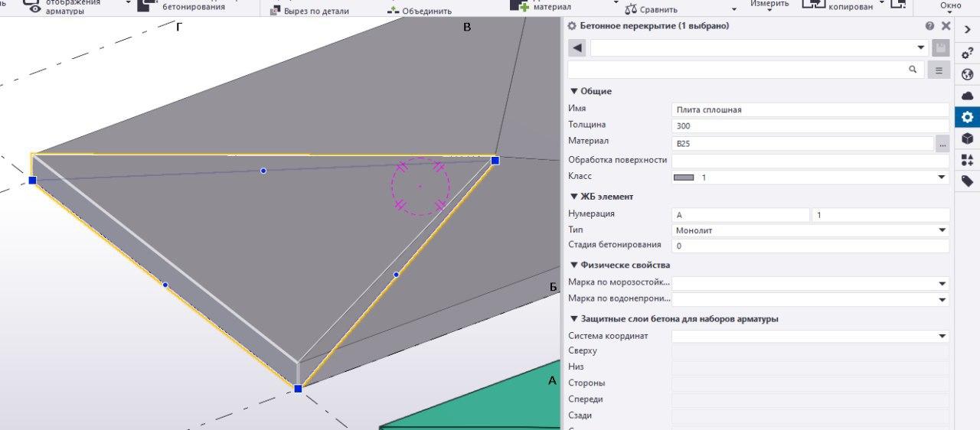
Task: Open the saved properties dropdown at the pane top
Action: click(x=921, y=48)
